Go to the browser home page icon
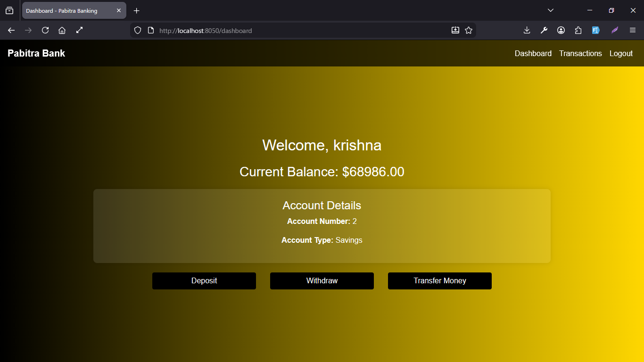Screen dimensions: 644x362 point(62,30)
